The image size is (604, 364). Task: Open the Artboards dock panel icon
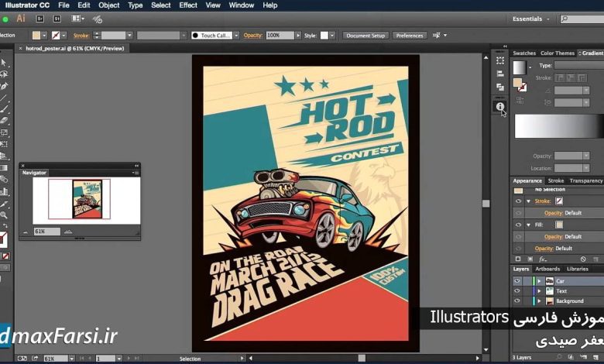click(x=500, y=60)
